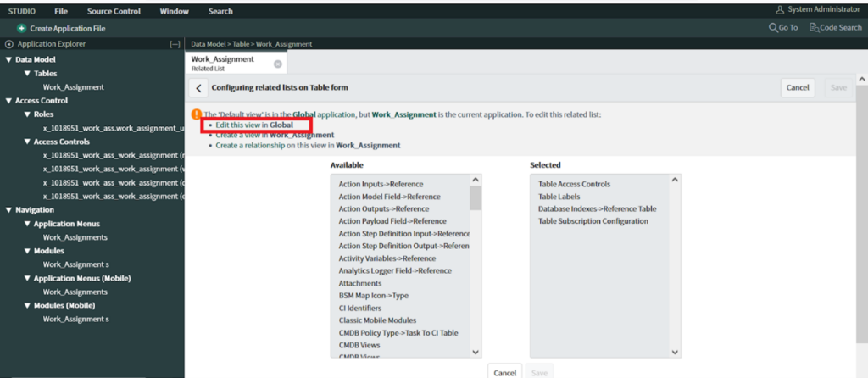Click the System Administrator user icon
Screen dimensions: 868x378
(x=780, y=9)
